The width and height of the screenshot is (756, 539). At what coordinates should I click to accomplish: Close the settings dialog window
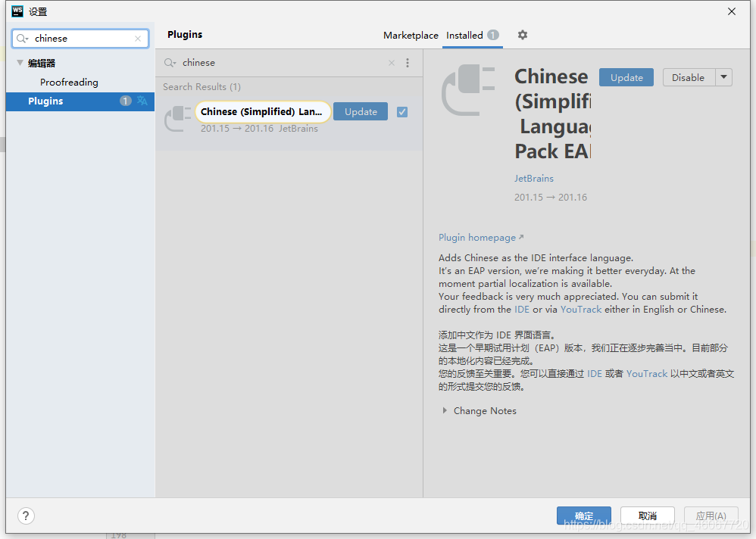click(x=732, y=11)
